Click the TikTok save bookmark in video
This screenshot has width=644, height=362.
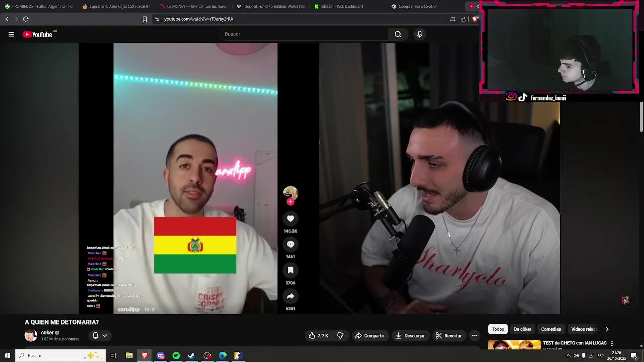[290, 270]
